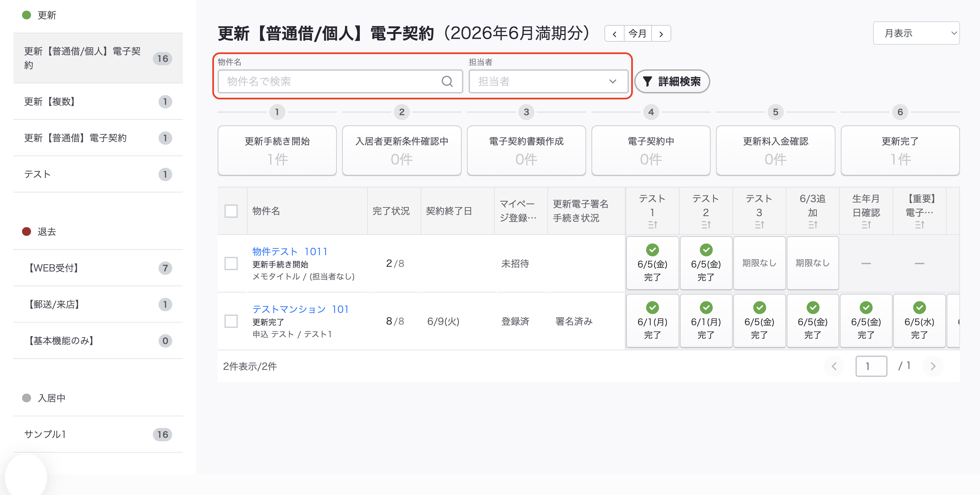Sort by the 生年月日確認 column icon
This screenshot has width=980, height=495.
point(866,225)
